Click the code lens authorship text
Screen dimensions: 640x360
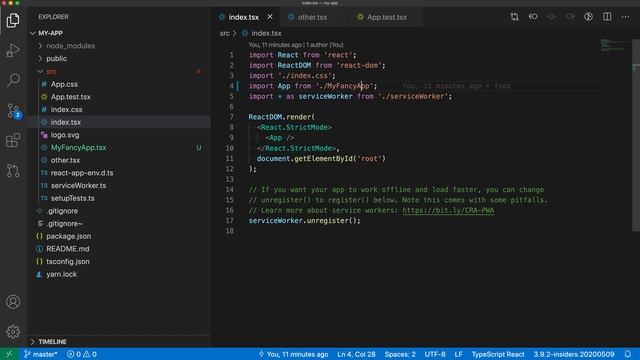[x=296, y=45]
